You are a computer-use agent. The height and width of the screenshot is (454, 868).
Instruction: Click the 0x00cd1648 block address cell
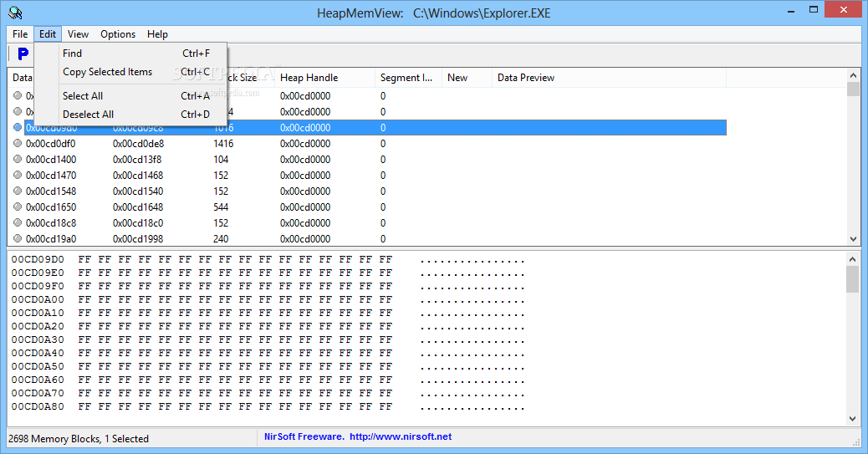pyautogui.click(x=138, y=207)
